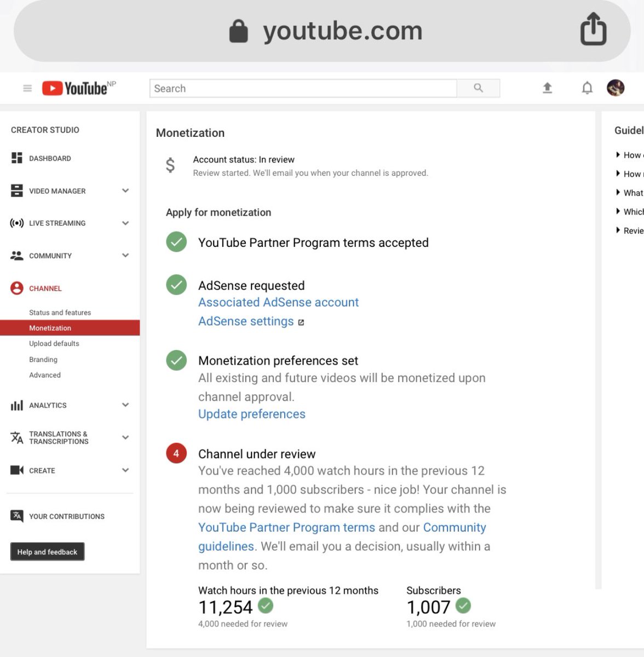Click the Monetization page heading
This screenshot has height=657, width=644.
(190, 133)
